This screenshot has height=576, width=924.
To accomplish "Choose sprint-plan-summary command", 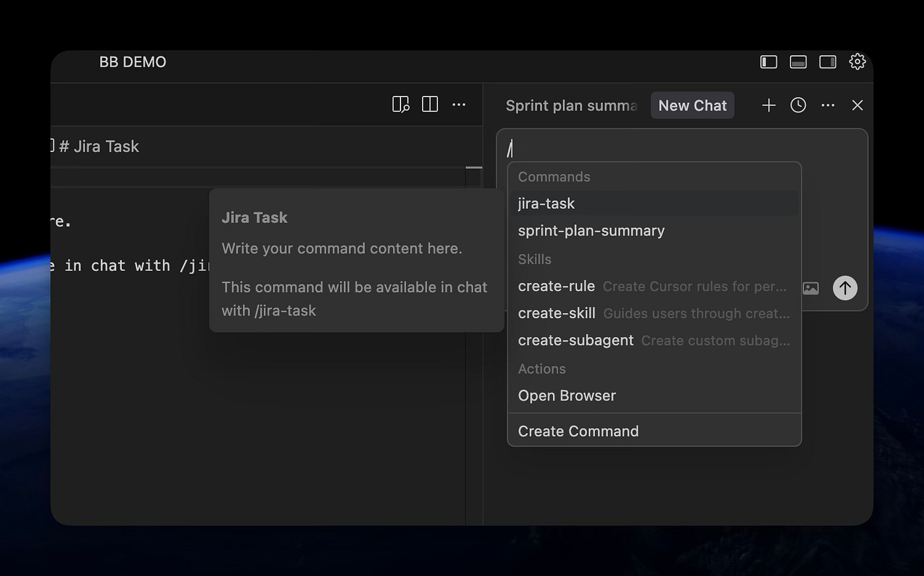I will tap(654, 231).
